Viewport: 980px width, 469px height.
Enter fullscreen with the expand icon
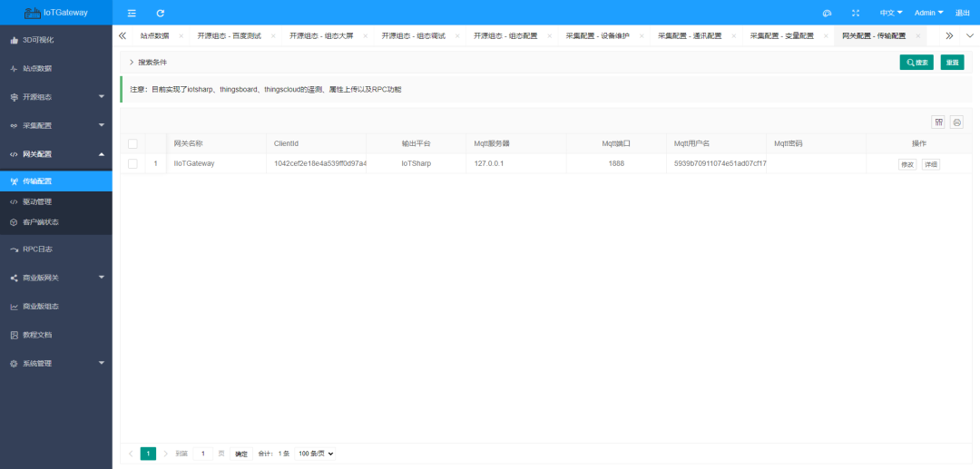click(x=856, y=13)
